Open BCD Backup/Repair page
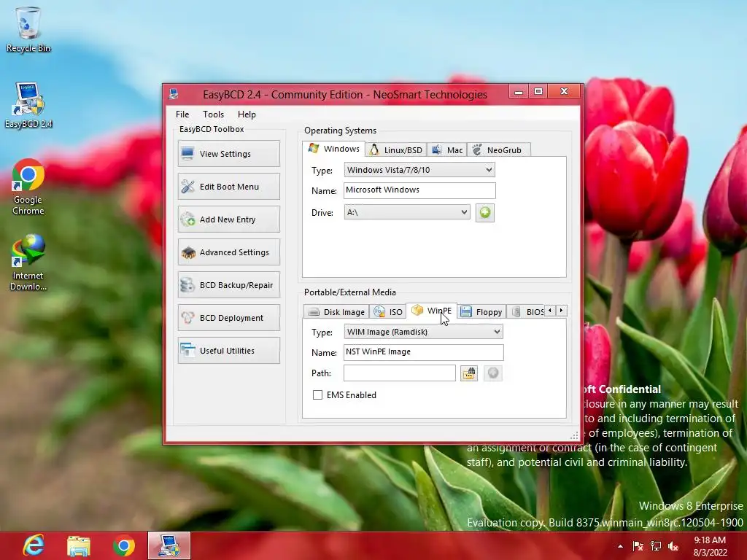 (x=228, y=285)
